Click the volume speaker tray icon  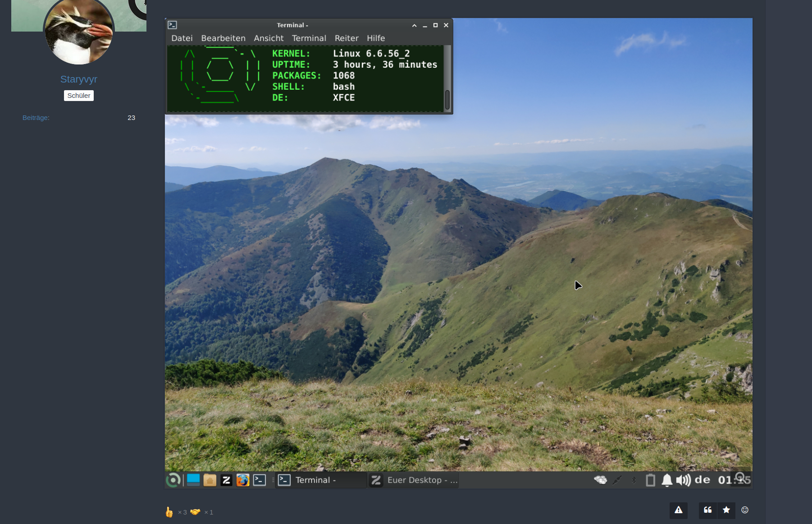point(683,480)
